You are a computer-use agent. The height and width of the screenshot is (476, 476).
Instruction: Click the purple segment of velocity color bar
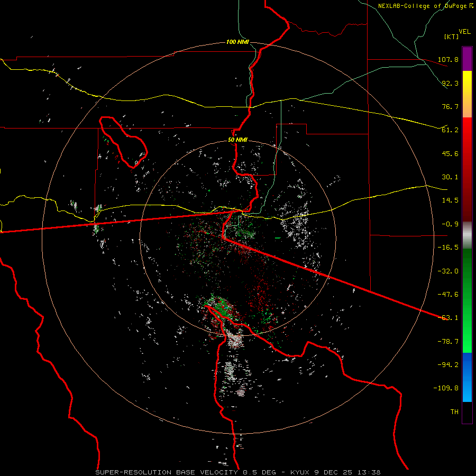tap(467, 59)
